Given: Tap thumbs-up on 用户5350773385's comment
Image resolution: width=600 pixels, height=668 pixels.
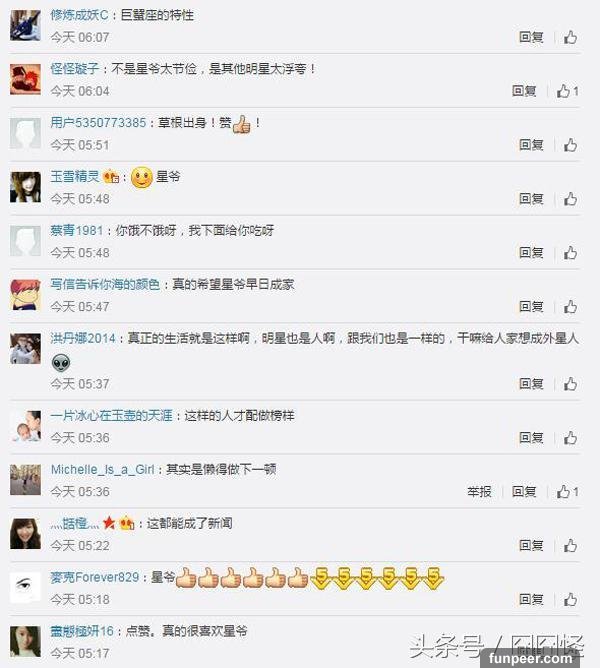Looking at the screenshot, I should tap(570, 145).
